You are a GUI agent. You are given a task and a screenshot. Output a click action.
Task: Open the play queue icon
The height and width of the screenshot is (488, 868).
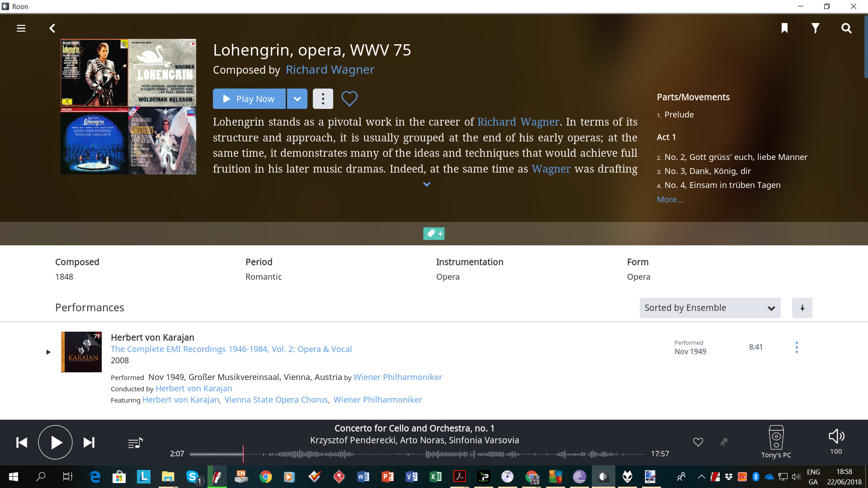pos(135,443)
